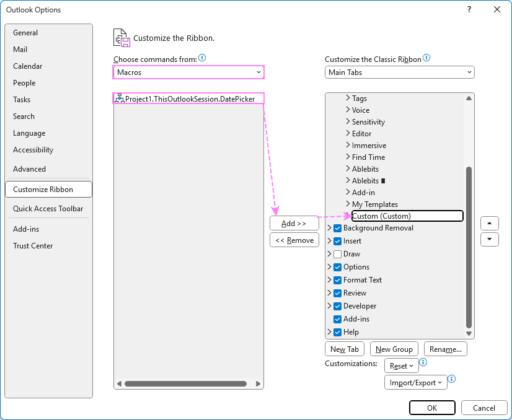The image size is (512, 420).
Task: Click info icon beside Customize the Classic Ribbon
Action: (x=426, y=58)
